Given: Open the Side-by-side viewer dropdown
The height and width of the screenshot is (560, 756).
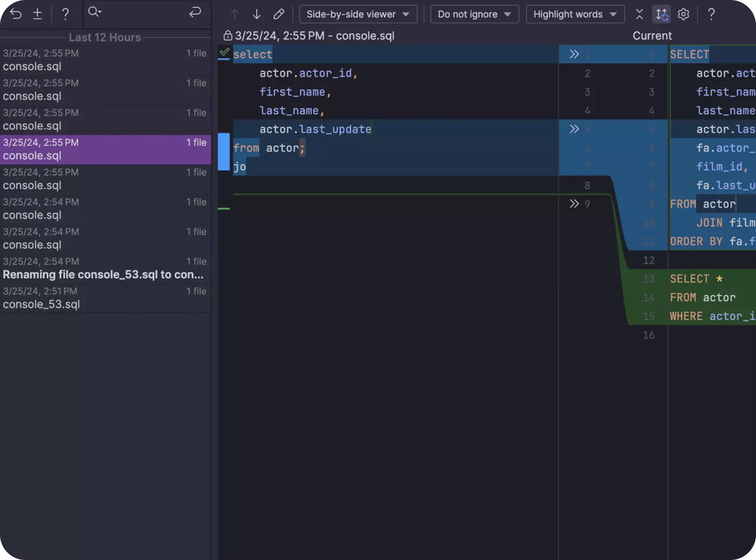Looking at the screenshot, I should (x=358, y=14).
